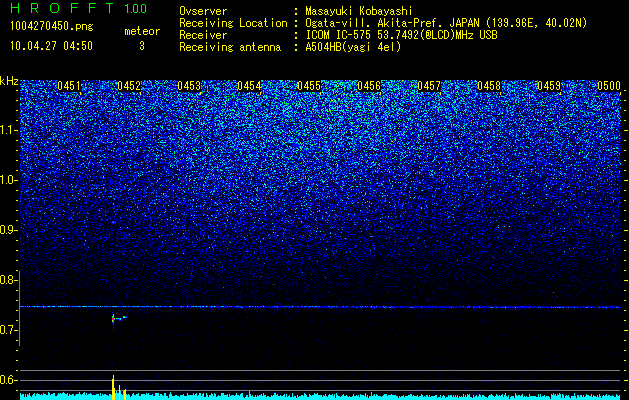Click the 0458 time marker
This screenshot has width=629, height=400.
489,86
